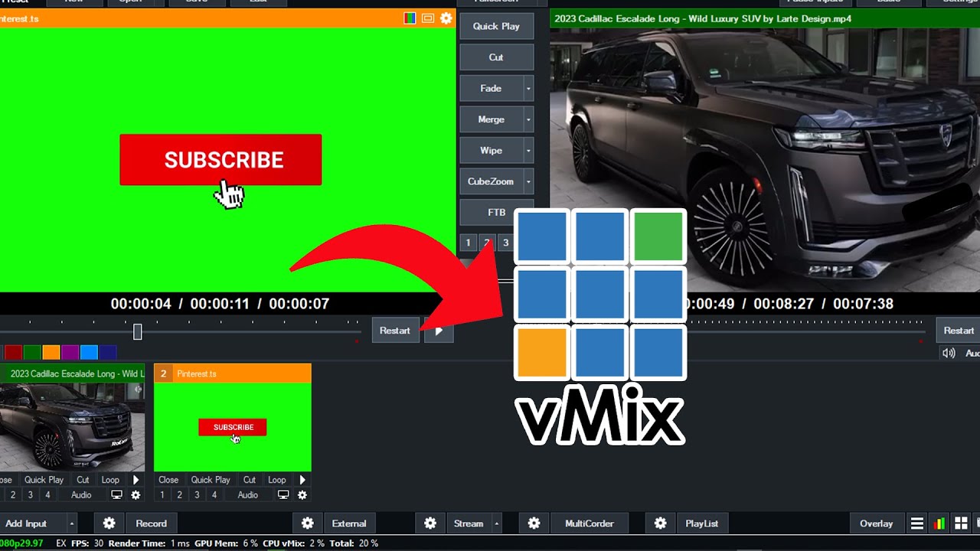The width and height of the screenshot is (980, 551).
Task: Apply the Wipe transition
Action: [x=491, y=151]
